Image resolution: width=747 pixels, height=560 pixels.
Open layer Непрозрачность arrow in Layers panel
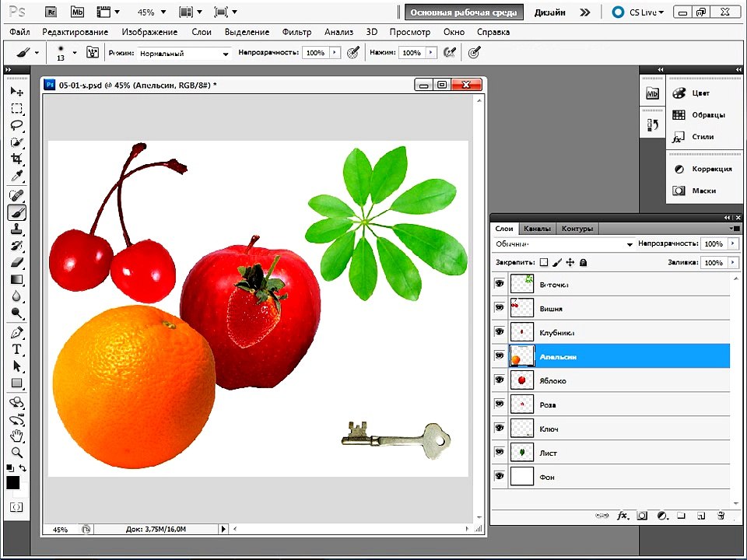pyautogui.click(x=733, y=243)
